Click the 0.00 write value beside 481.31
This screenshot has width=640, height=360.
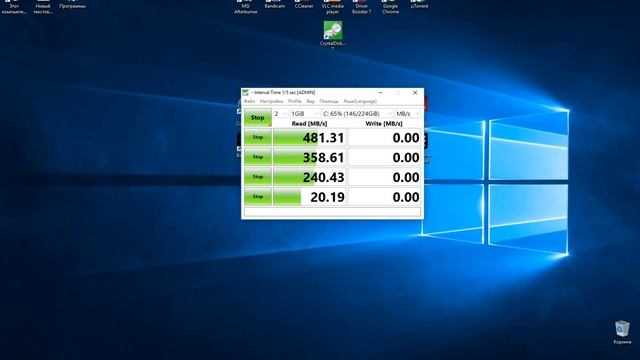click(384, 138)
